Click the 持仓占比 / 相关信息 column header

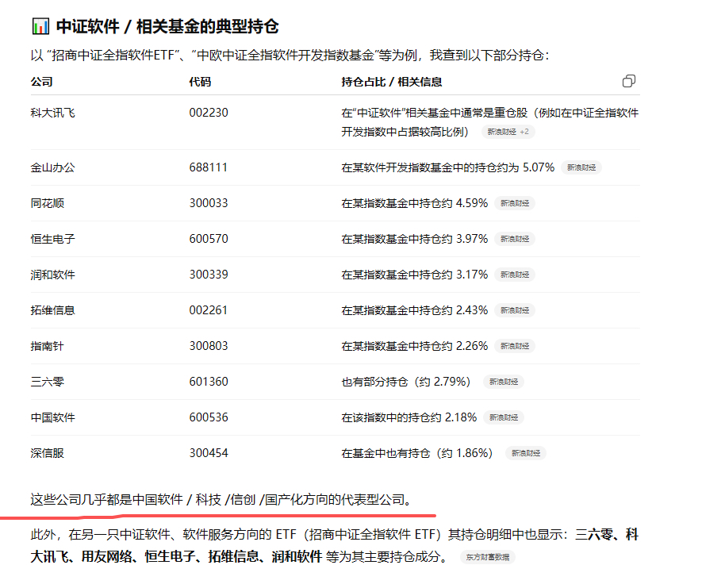coord(392,82)
